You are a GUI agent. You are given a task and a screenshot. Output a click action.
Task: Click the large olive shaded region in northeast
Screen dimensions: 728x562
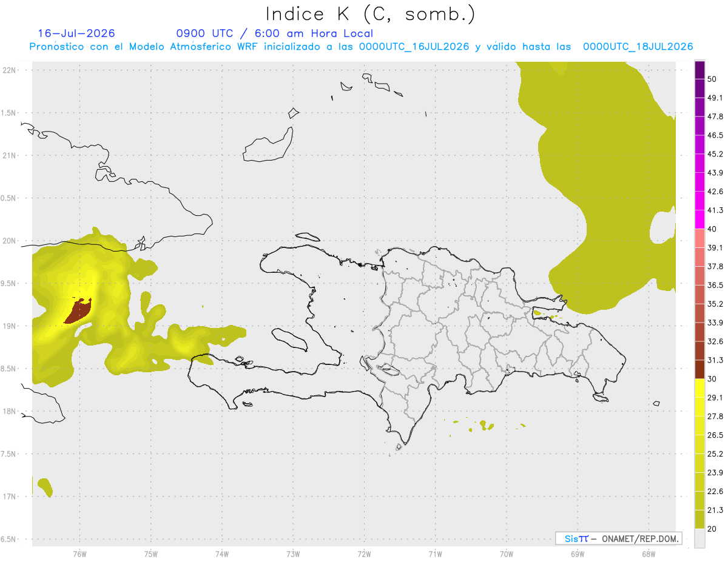tap(607, 182)
